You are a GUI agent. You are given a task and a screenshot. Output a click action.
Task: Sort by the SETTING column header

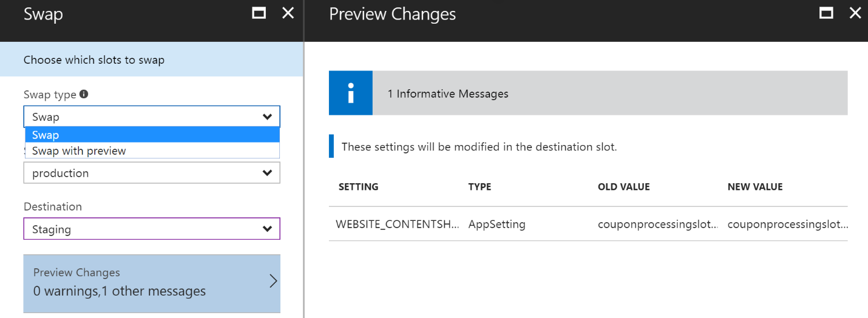click(x=358, y=187)
